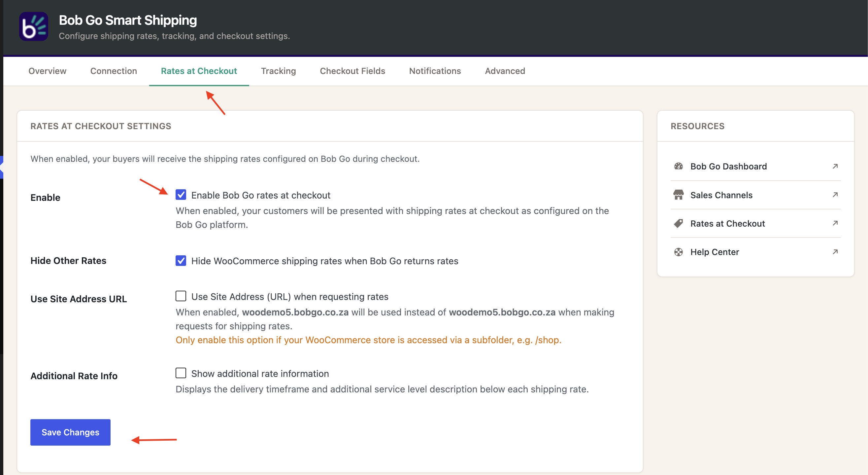
Task: Click the Enable Bob Go rates label
Action: coord(261,195)
